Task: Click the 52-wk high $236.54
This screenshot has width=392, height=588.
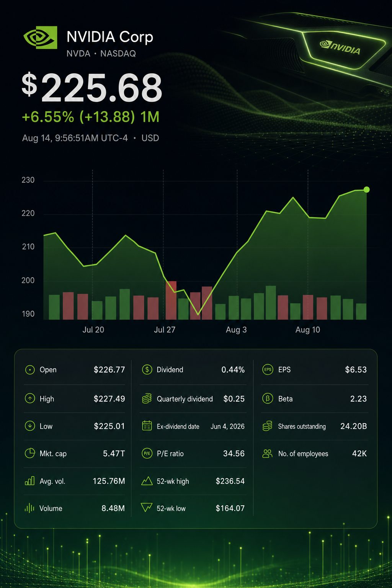Action: (230, 481)
